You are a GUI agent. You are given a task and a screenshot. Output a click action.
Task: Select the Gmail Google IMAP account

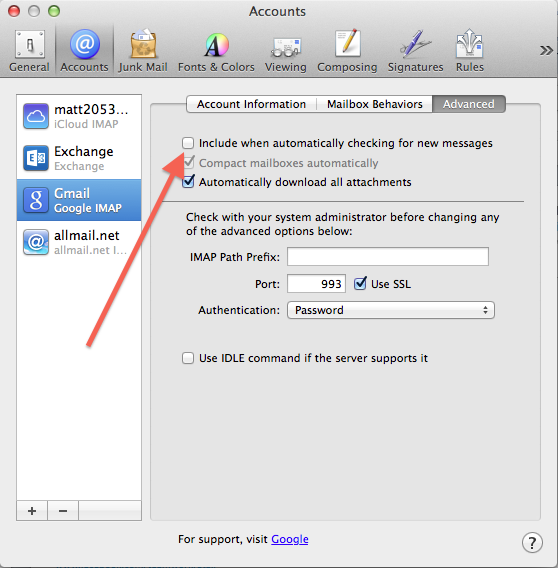(79, 200)
